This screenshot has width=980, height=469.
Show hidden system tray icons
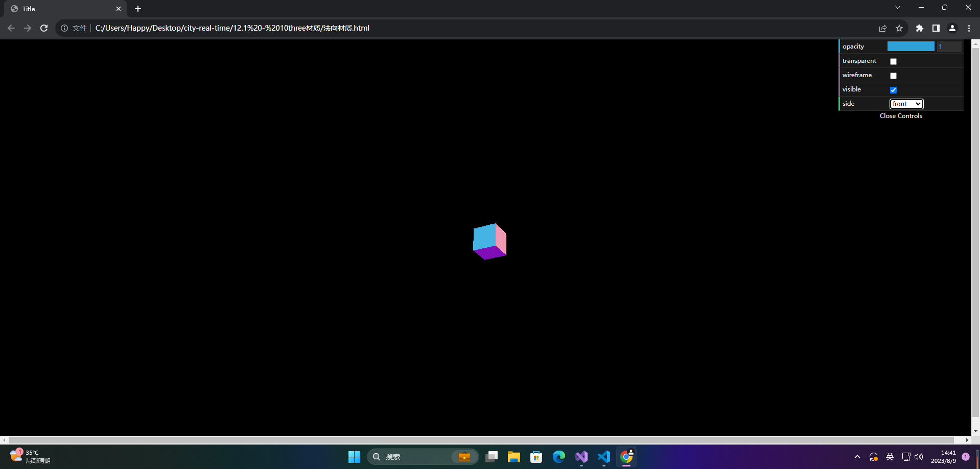pyautogui.click(x=857, y=457)
